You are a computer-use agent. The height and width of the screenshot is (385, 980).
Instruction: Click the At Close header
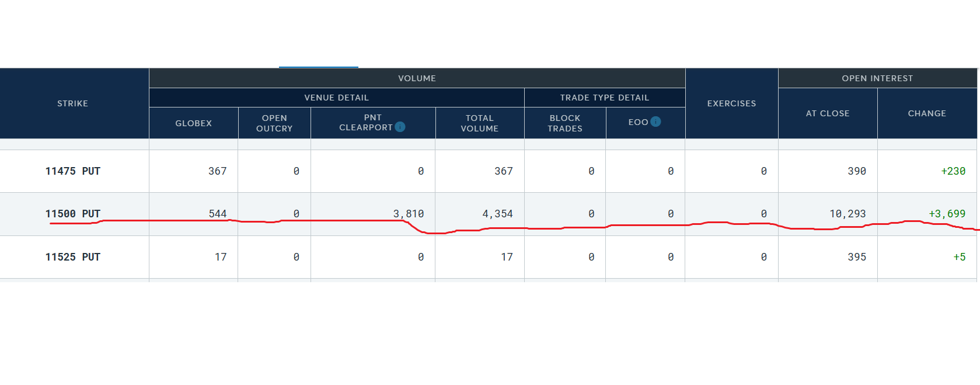(x=827, y=113)
